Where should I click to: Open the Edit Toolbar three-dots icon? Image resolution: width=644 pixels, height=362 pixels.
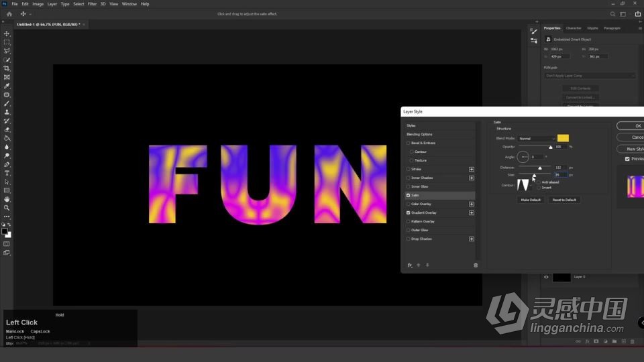coord(7,217)
